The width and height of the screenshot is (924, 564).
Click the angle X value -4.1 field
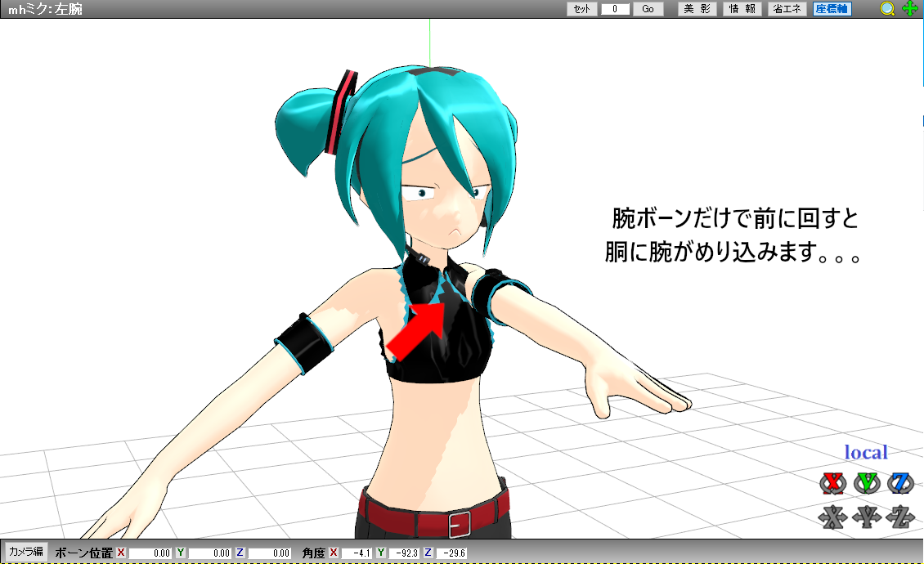click(357, 553)
